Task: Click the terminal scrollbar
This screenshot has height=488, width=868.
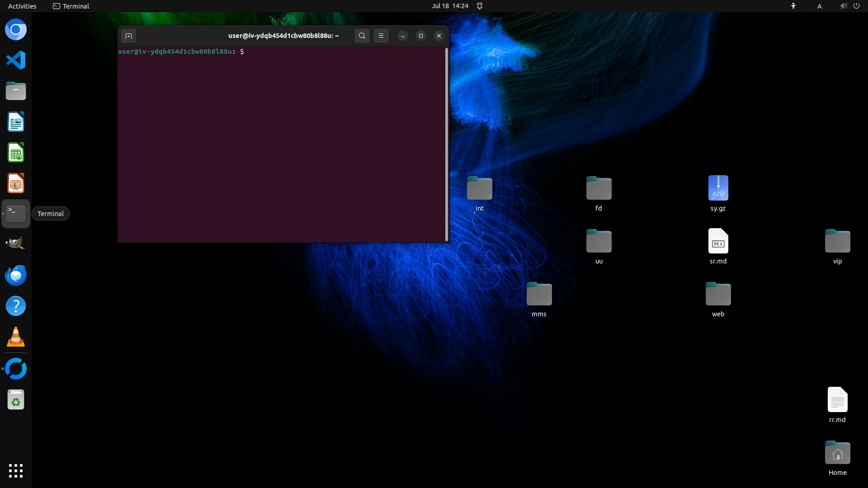Action: coord(447,145)
